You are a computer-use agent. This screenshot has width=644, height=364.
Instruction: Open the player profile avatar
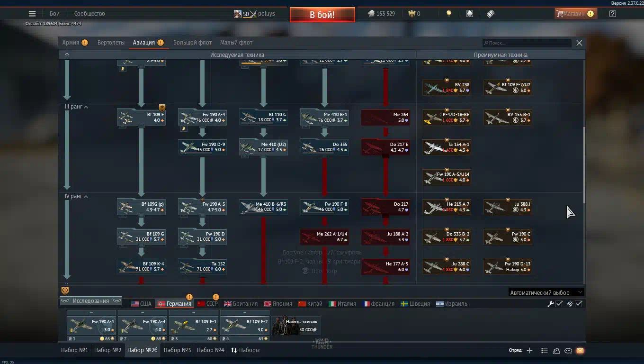click(238, 14)
